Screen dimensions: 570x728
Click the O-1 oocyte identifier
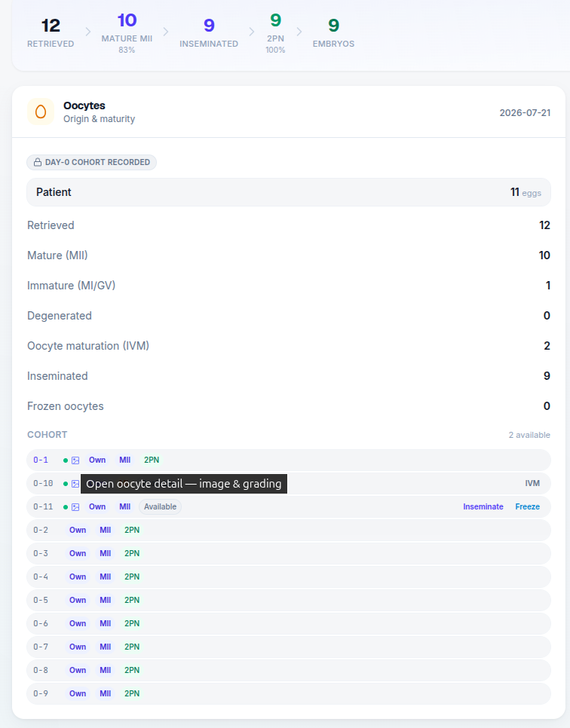(x=41, y=460)
